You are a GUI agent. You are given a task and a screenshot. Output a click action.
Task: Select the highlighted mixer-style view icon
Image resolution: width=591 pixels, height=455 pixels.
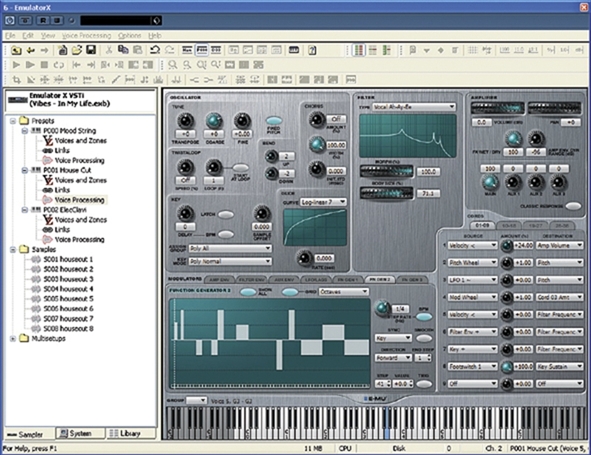point(358,50)
